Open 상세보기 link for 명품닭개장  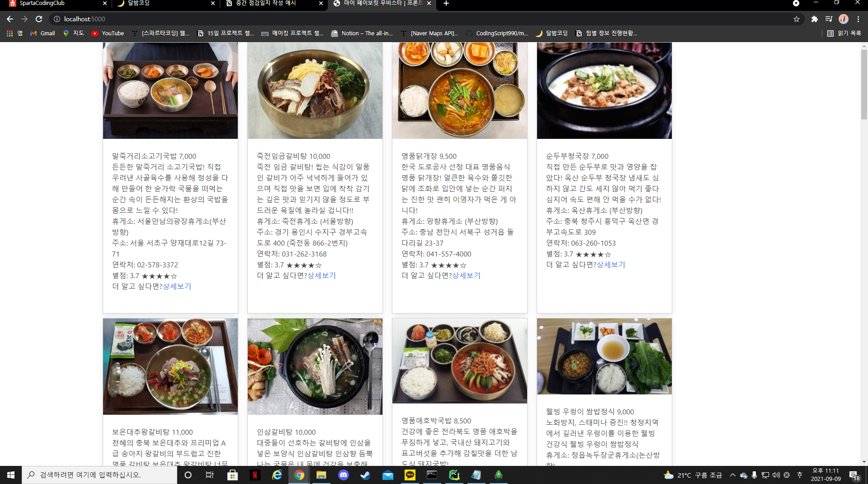point(466,275)
